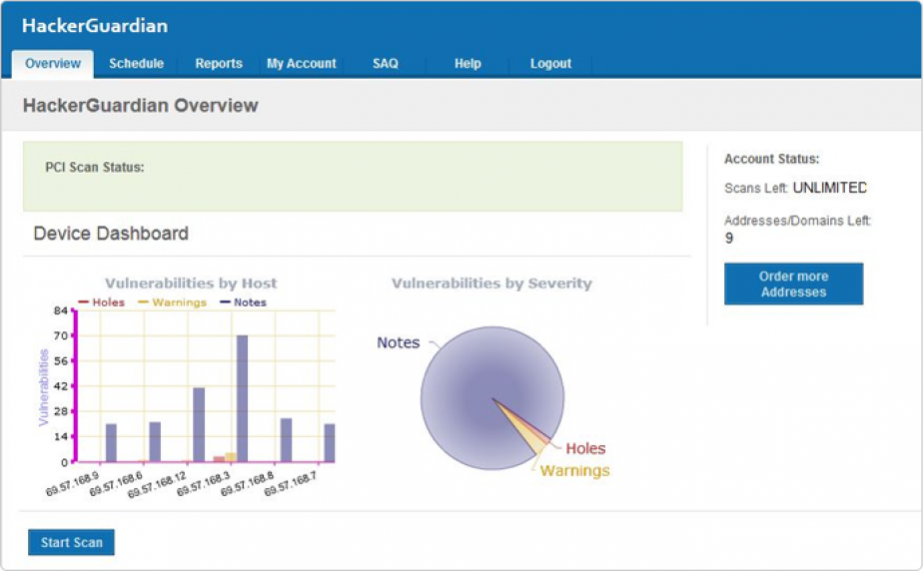This screenshot has height=571, width=924.
Task: Click the Notes bar for 69.57.168.12
Action: (x=199, y=425)
